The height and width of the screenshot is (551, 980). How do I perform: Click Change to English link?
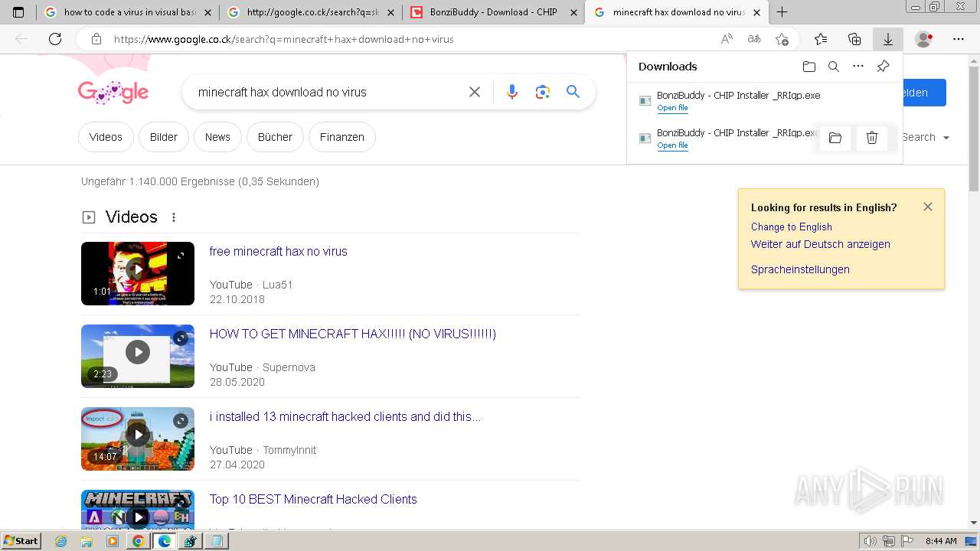[x=791, y=227]
